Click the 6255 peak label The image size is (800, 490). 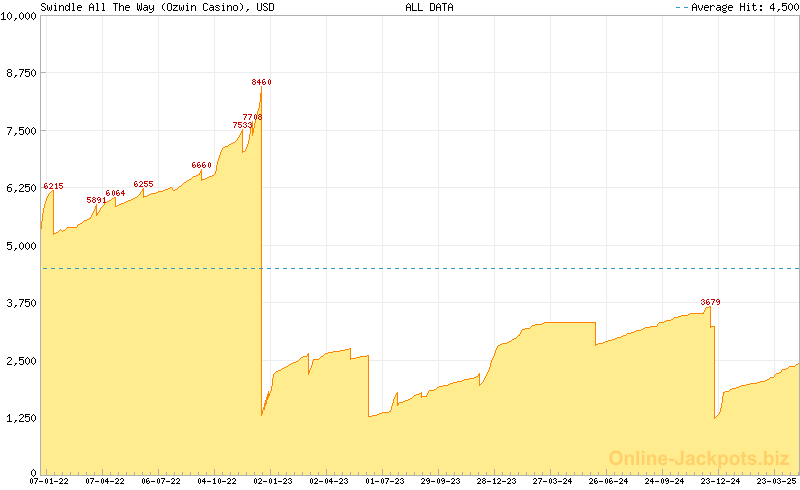click(143, 184)
